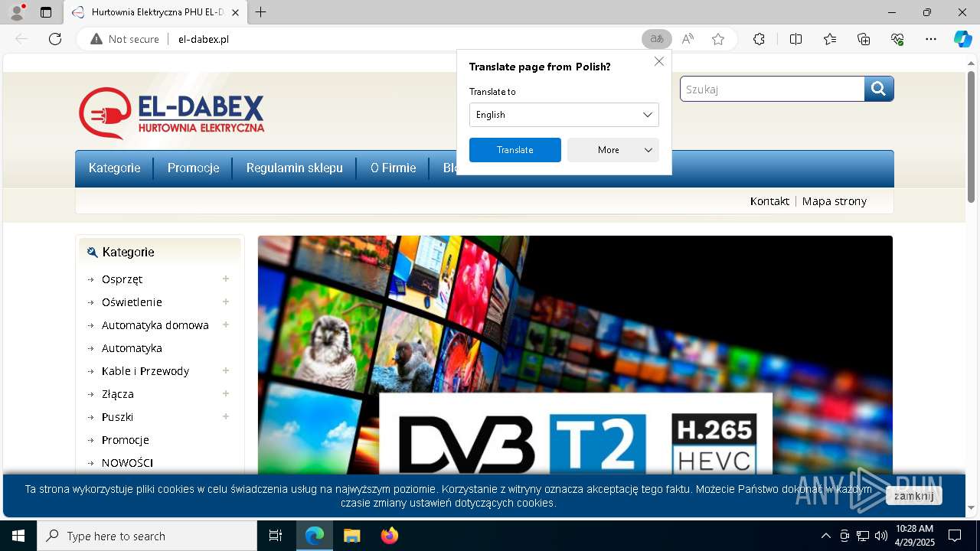Open the O Firmie menu item
This screenshot has height=551, width=980.
pos(394,168)
